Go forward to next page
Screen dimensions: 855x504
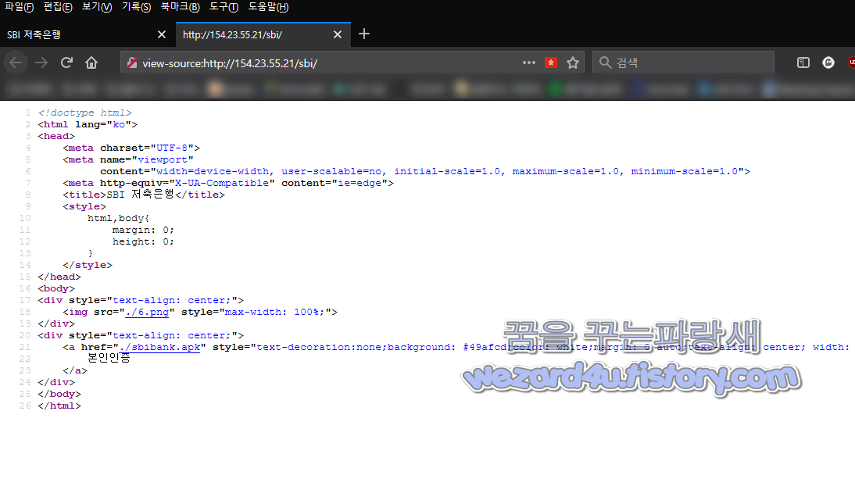(41, 63)
